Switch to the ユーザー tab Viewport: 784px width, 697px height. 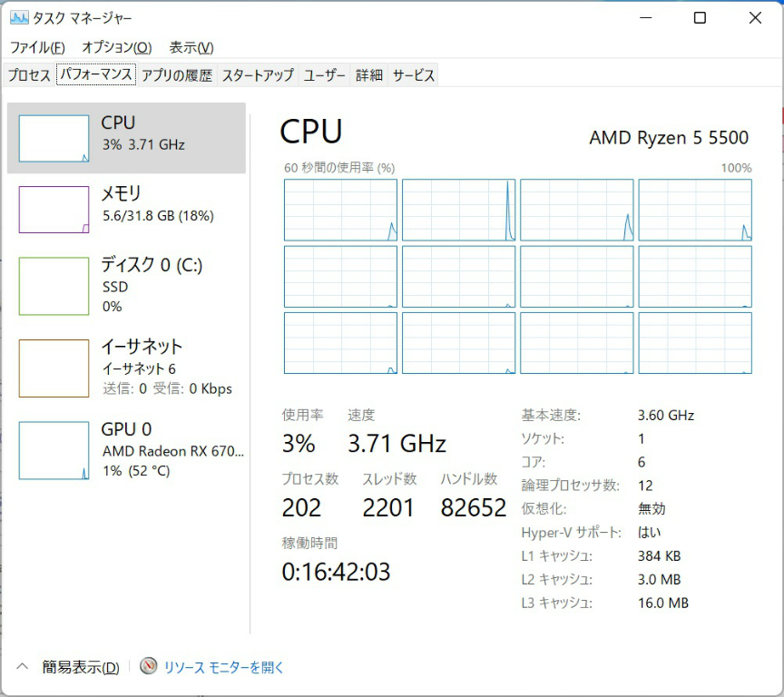324,75
